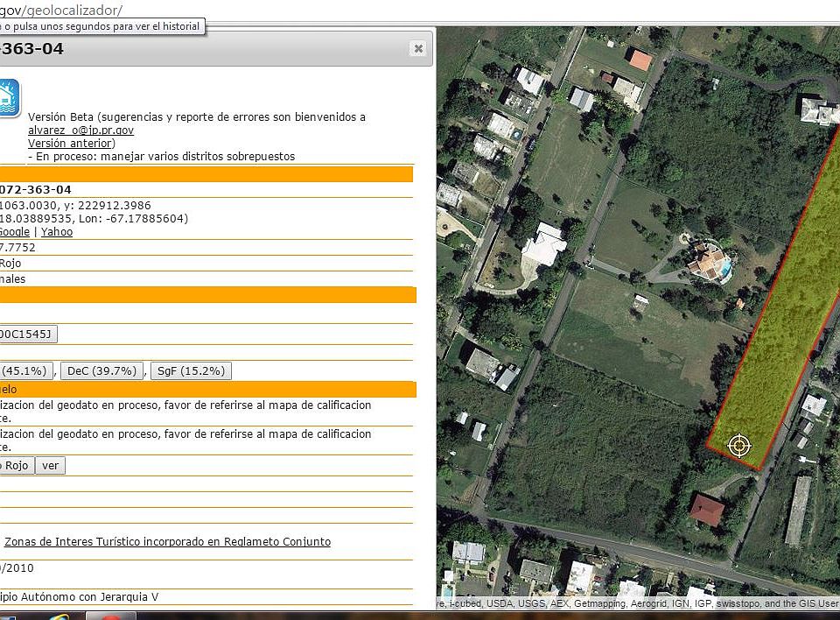Click the (45.1%) soil button
Screen dimensions: 840x620
tap(26, 371)
